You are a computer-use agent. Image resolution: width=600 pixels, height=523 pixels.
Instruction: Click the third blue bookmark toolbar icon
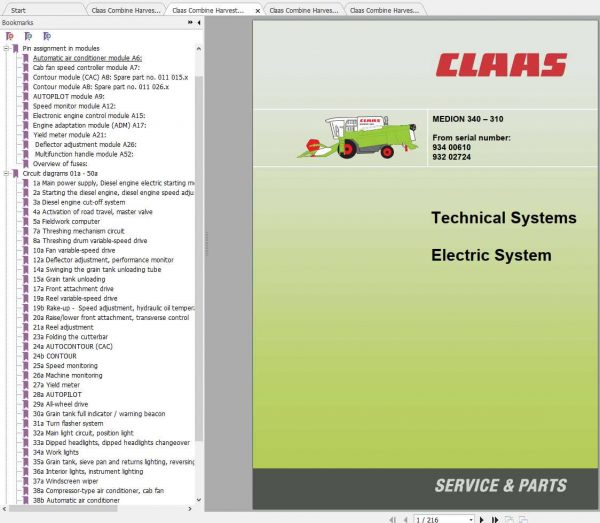[47, 36]
